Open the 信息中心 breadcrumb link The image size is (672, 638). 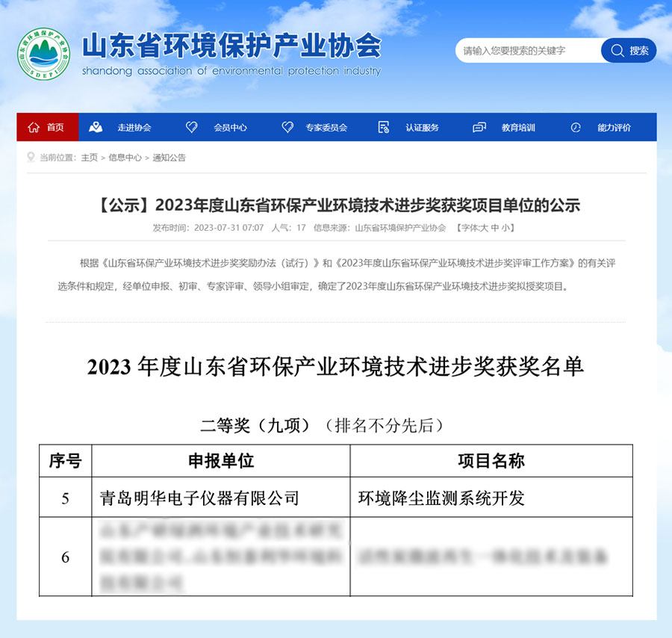tap(125, 158)
